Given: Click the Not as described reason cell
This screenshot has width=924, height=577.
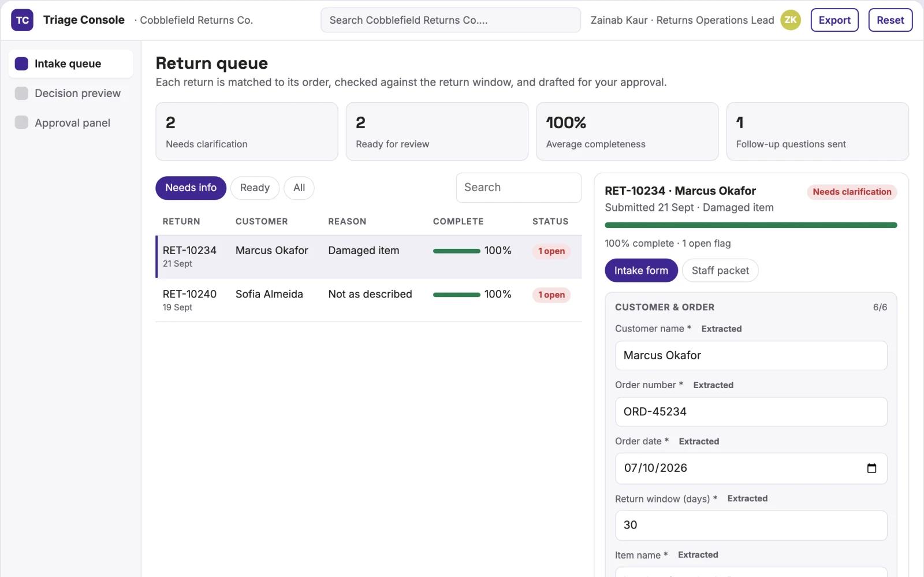Looking at the screenshot, I should click(370, 294).
